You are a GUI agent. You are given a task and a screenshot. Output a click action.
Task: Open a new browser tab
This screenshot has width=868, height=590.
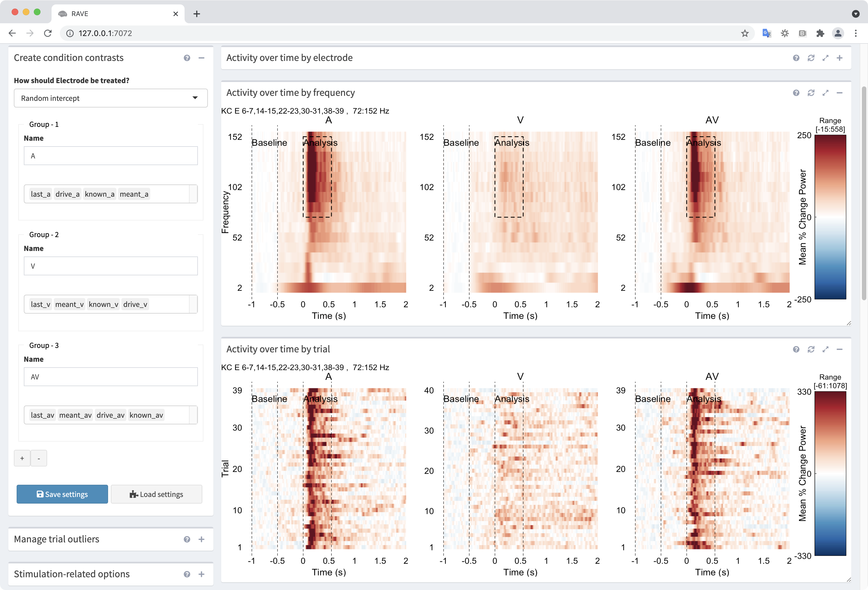point(197,14)
